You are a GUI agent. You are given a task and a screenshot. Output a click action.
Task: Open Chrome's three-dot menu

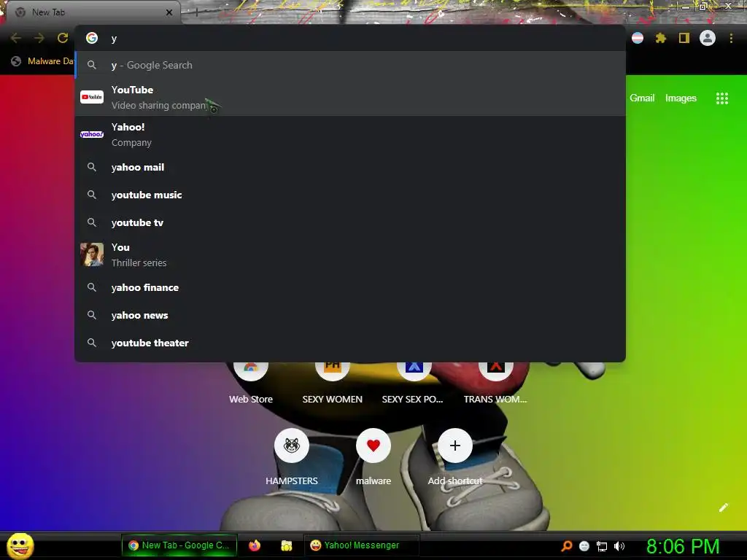coord(731,38)
